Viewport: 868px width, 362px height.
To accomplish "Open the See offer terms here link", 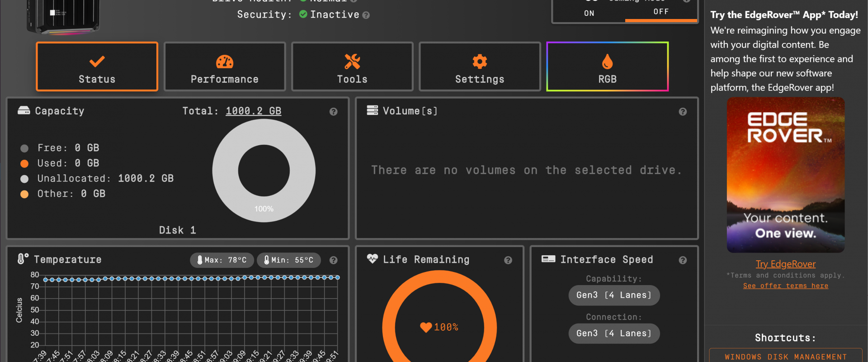I will coord(786,286).
